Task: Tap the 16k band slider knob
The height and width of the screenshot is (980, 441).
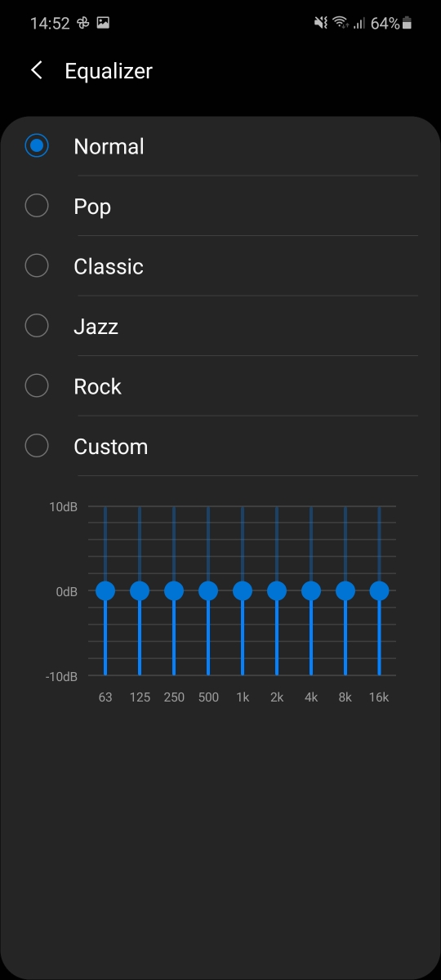Action: coord(379,590)
